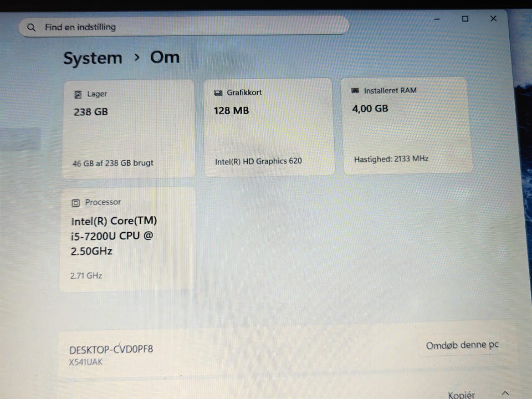Image resolution: width=532 pixels, height=399 pixels.
Task: Select the '4,00 GB' RAM value
Action: tap(370, 109)
